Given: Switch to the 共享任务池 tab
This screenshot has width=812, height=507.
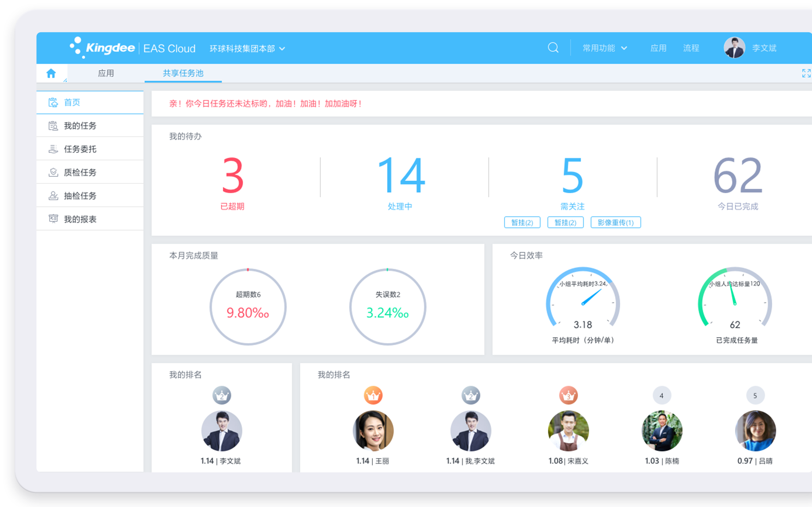Looking at the screenshot, I should [183, 73].
